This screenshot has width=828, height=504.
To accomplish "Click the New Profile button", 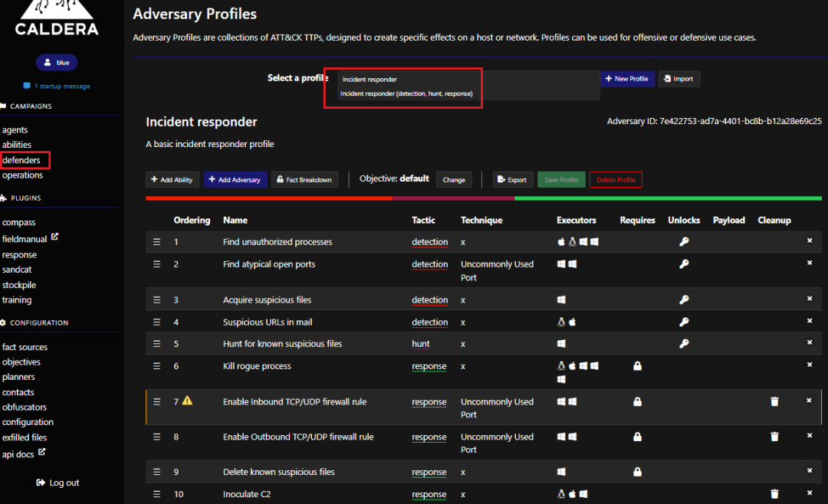I will click(x=627, y=79).
